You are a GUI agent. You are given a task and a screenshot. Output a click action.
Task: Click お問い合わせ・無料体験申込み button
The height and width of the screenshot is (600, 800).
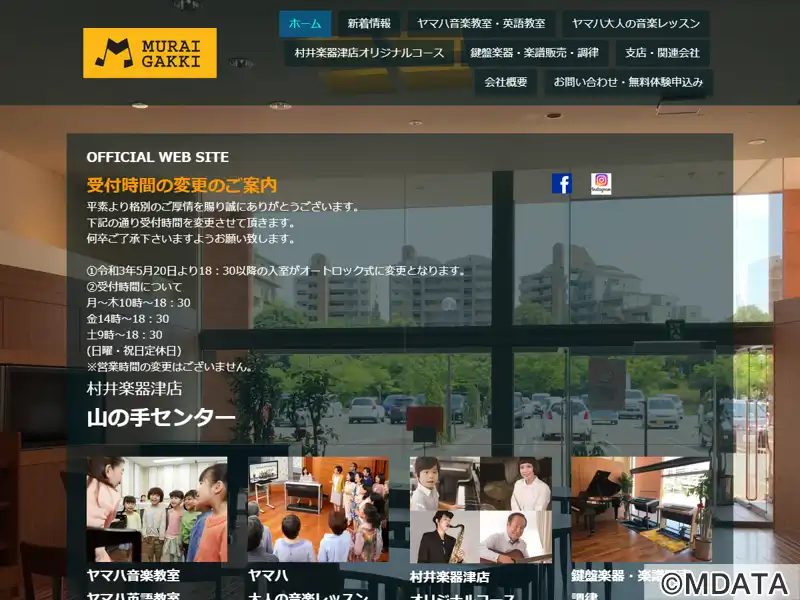[629, 82]
